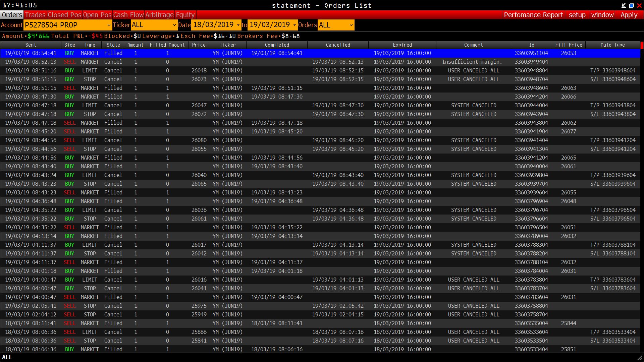
Task: Select order sent 19/03/19 04:01:18
Action: coord(320,271)
